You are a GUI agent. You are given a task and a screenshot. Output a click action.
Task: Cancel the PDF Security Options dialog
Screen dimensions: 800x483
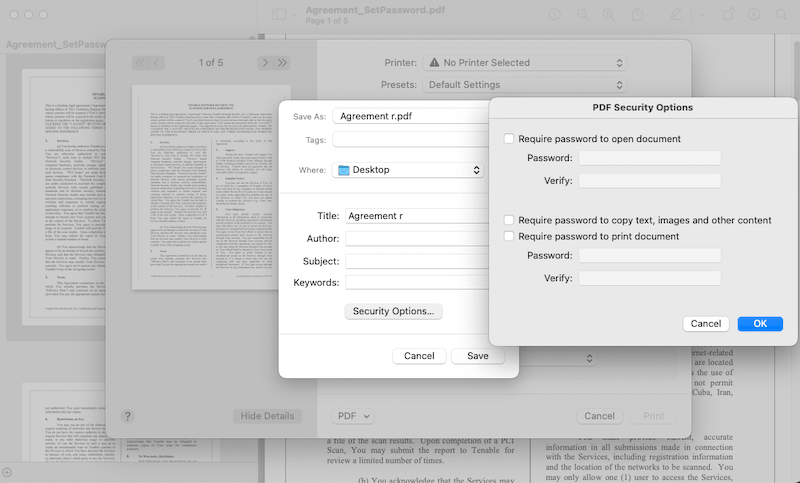tap(706, 324)
